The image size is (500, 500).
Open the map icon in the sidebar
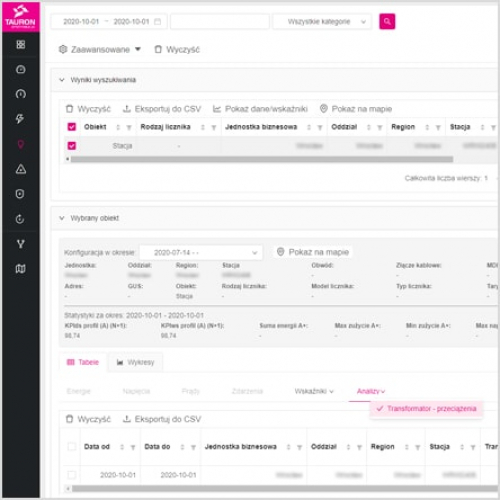point(21,269)
